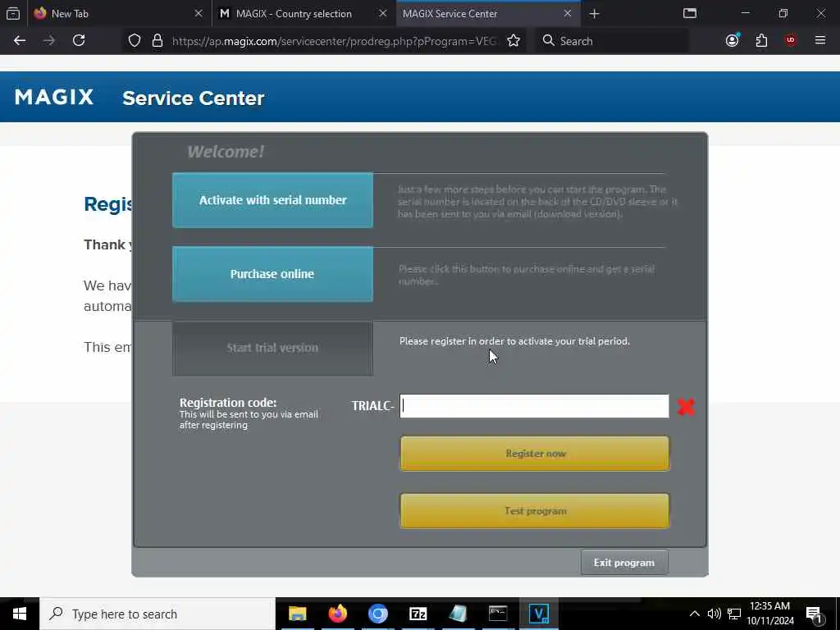
Task: Open Chromium browser from the taskbar
Action: tap(377, 614)
